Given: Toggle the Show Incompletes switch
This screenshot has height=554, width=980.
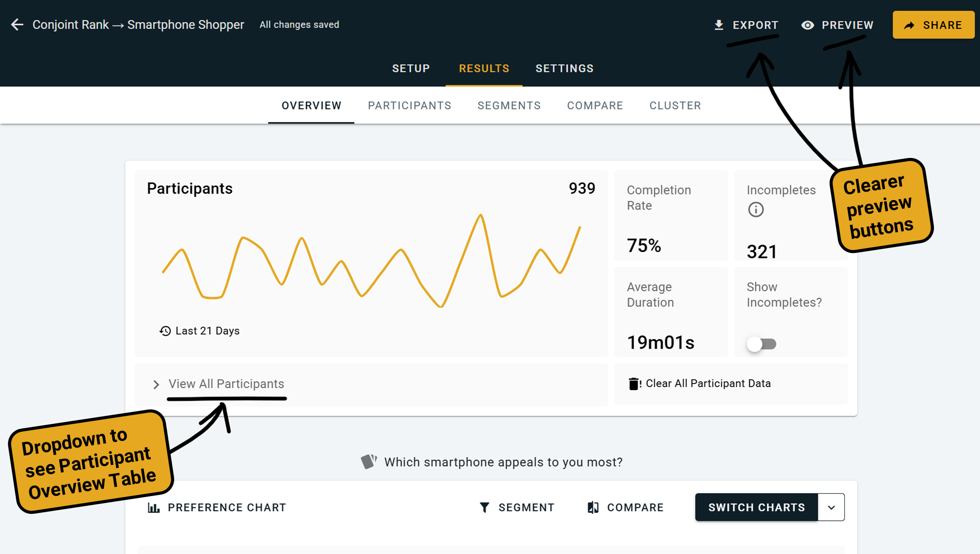Looking at the screenshot, I should coord(761,344).
